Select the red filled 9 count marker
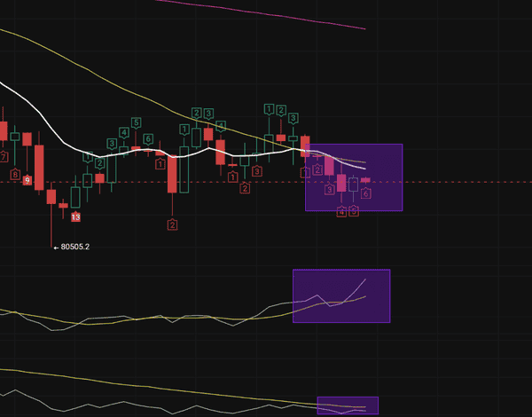532x417 pixels. (27, 180)
